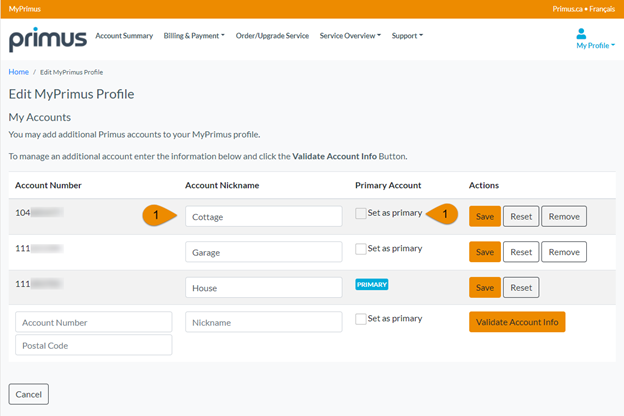Click the My Profile user icon
The image size is (624, 416).
(x=581, y=33)
